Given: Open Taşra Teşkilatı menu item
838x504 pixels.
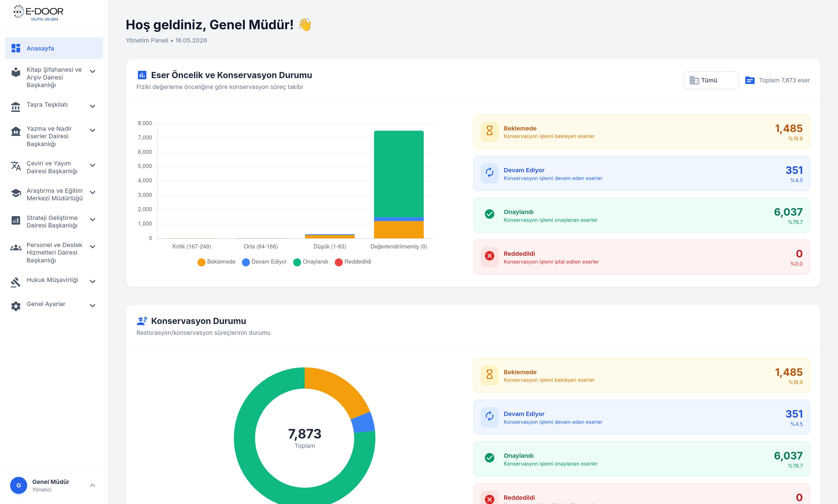Looking at the screenshot, I should click(54, 106).
